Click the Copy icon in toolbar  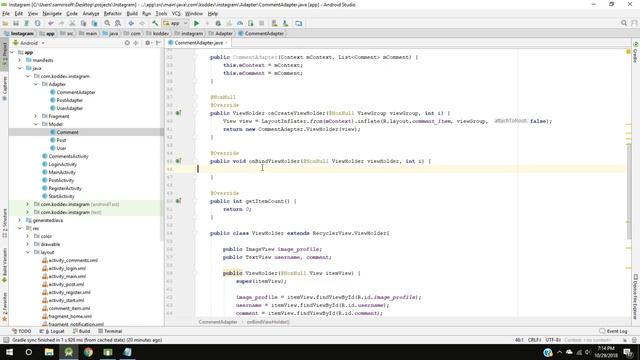tap(83, 23)
